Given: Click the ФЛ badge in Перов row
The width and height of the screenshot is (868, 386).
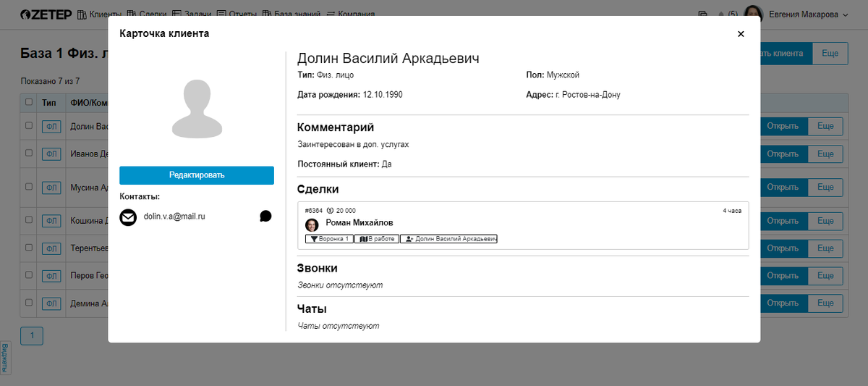Looking at the screenshot, I should 51,276.
